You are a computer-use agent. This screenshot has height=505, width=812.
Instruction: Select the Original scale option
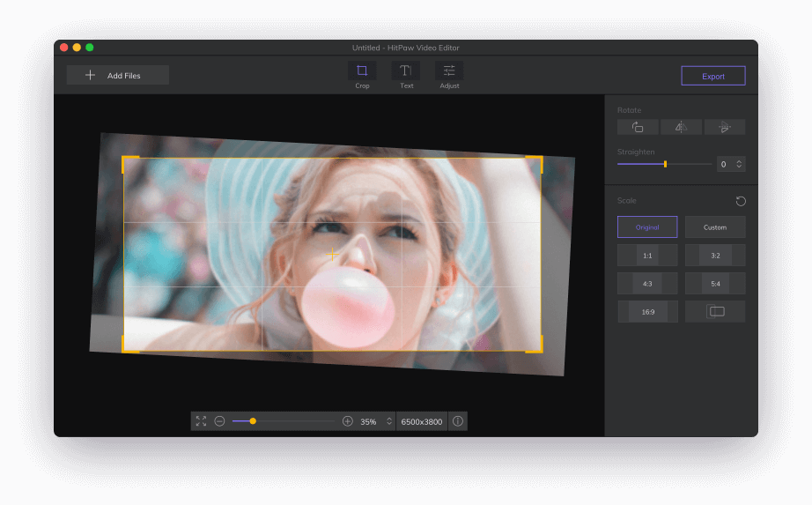click(647, 227)
